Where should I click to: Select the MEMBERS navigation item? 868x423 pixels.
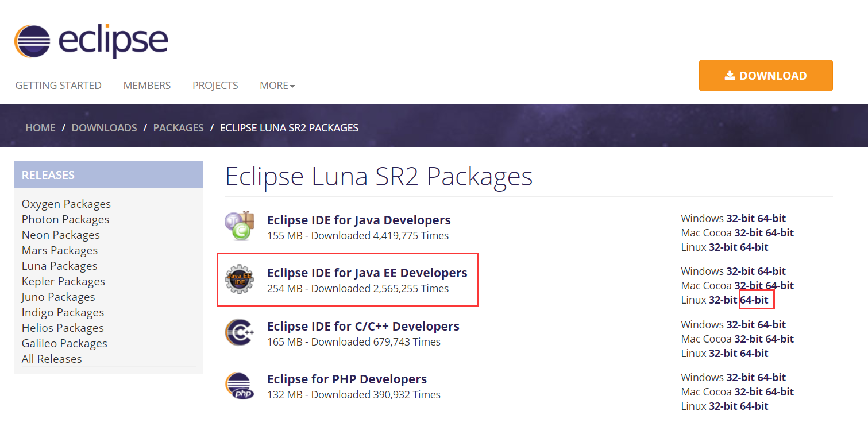(146, 85)
